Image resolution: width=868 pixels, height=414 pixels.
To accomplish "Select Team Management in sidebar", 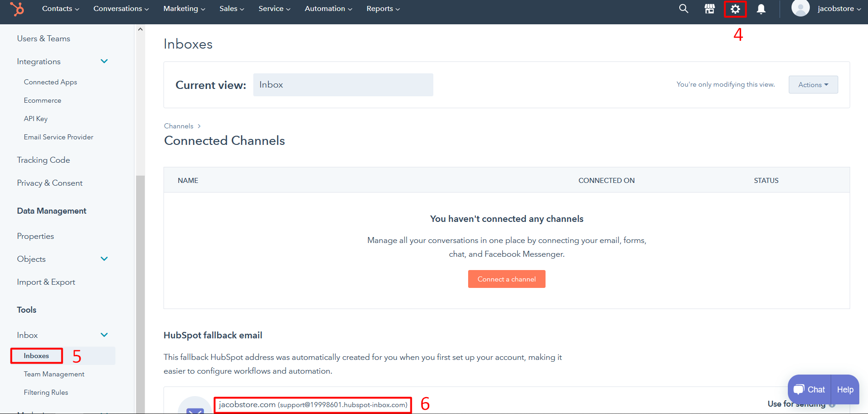I will pos(54,374).
